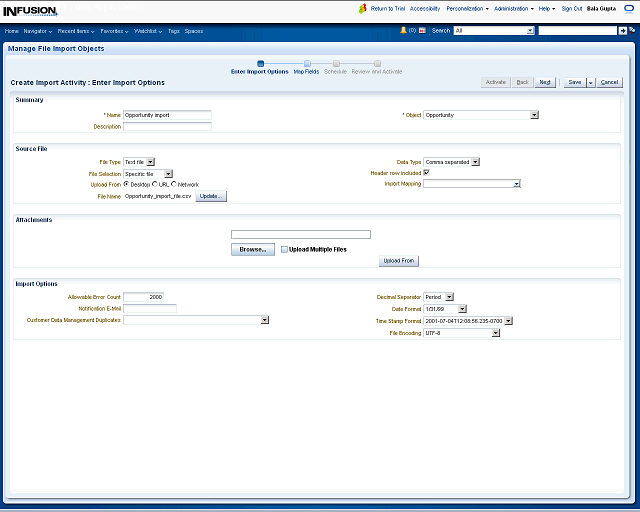Expand the File Encoding UTF-8 dropdown
640x512 pixels.
point(496,333)
